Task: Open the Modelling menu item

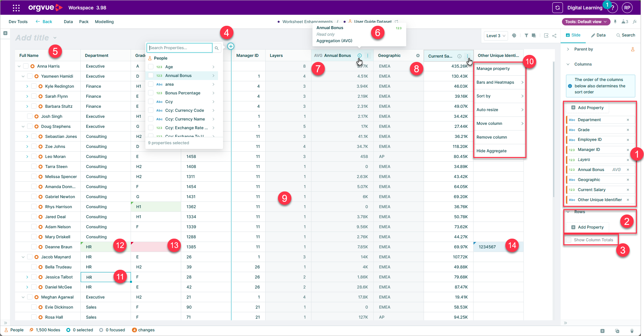Action: click(104, 22)
